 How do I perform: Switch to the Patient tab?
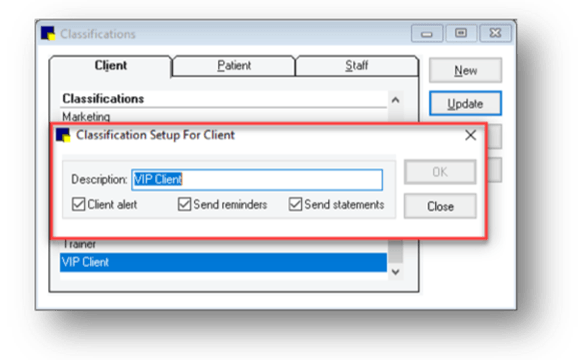pos(234,66)
